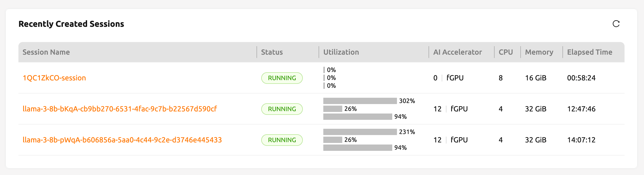Screen dimensions: 644x175
Task: Open session llama-3-8b-pWqA link
Action: point(122,140)
